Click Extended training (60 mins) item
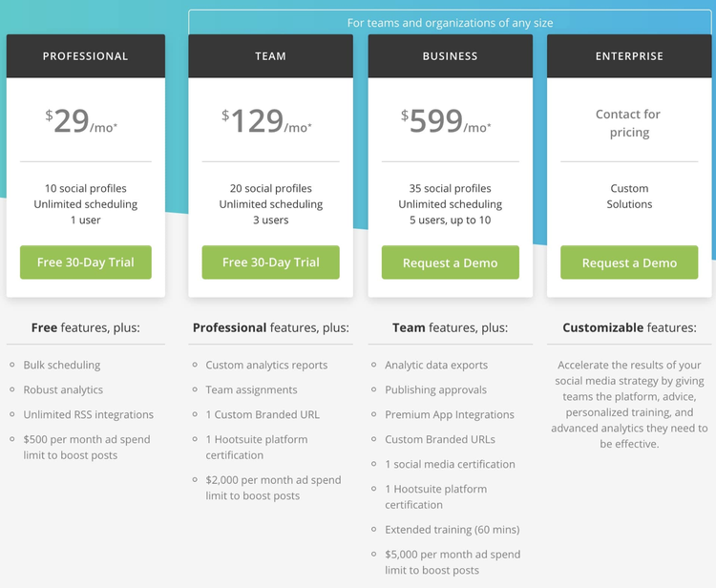 coord(452,529)
